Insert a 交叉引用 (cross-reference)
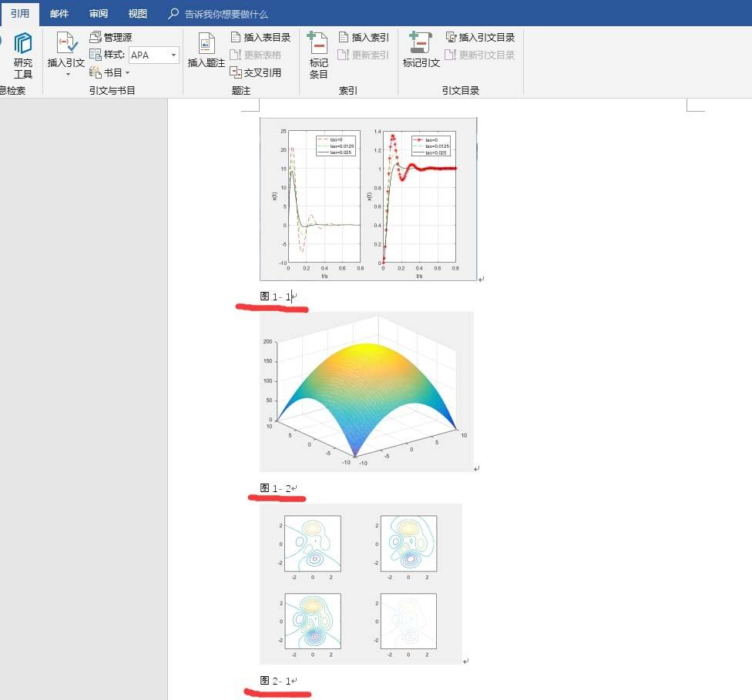Image resolution: width=752 pixels, height=700 pixels. (x=262, y=72)
